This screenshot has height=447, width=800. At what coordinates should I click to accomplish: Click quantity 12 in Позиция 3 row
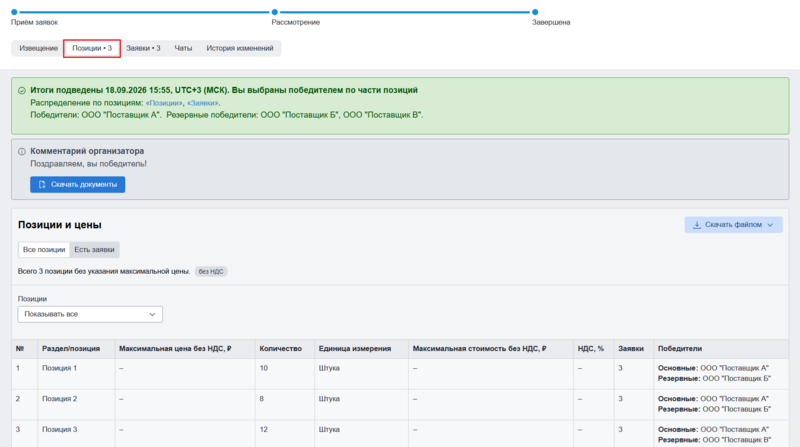point(264,430)
